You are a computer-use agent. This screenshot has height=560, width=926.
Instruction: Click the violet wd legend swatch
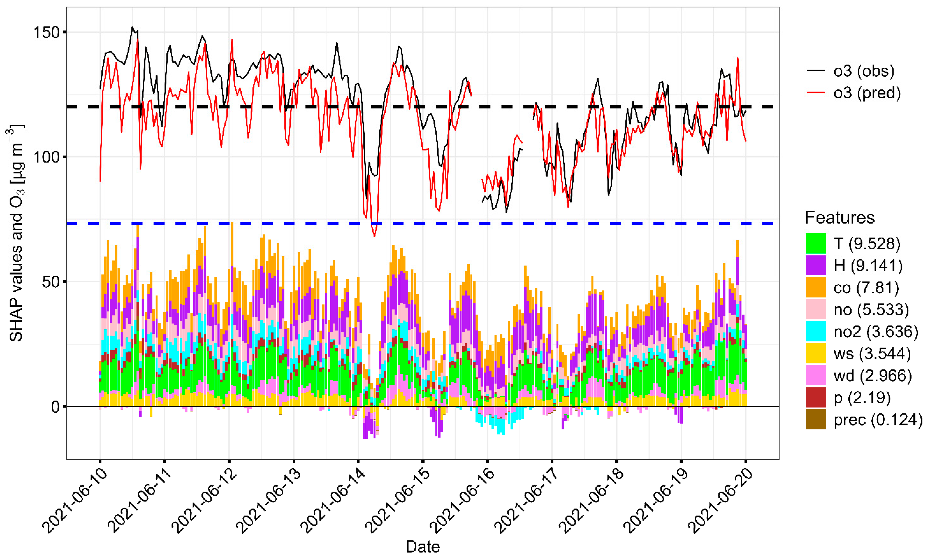(x=815, y=375)
